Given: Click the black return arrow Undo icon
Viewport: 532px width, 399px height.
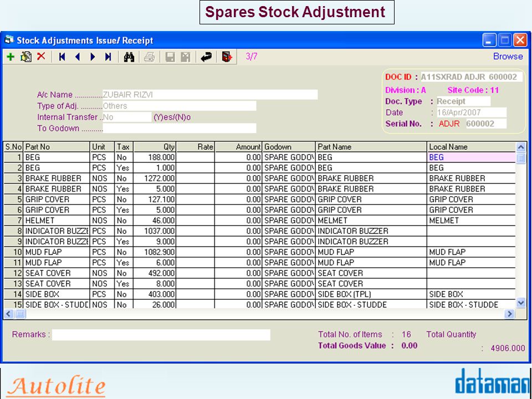Looking at the screenshot, I should coord(206,57).
